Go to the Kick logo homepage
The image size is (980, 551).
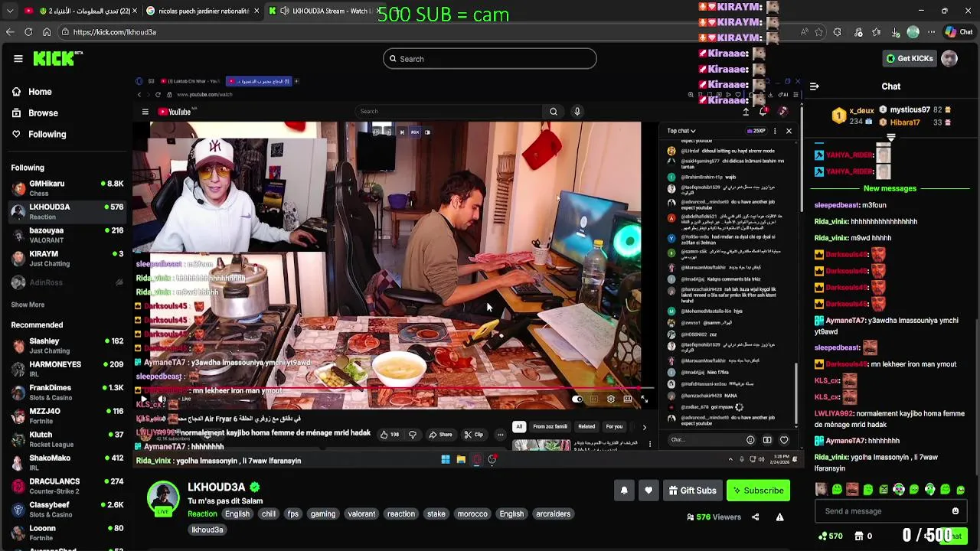coord(57,58)
